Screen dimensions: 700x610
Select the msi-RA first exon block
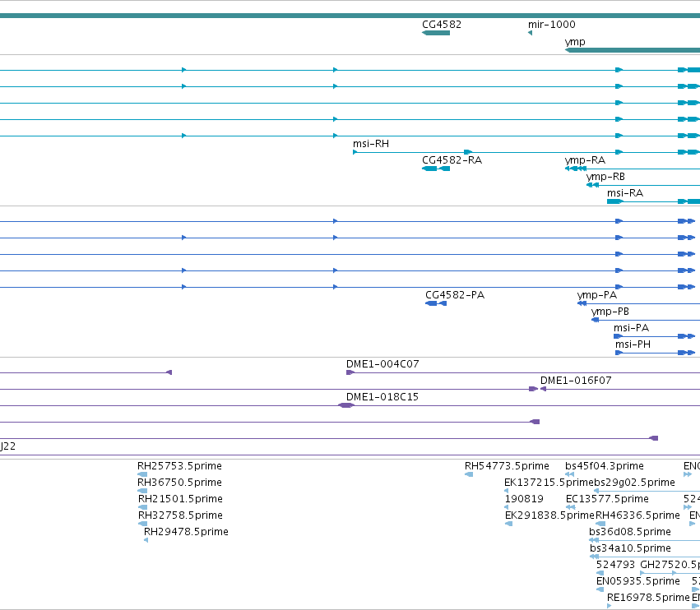[x=614, y=201]
